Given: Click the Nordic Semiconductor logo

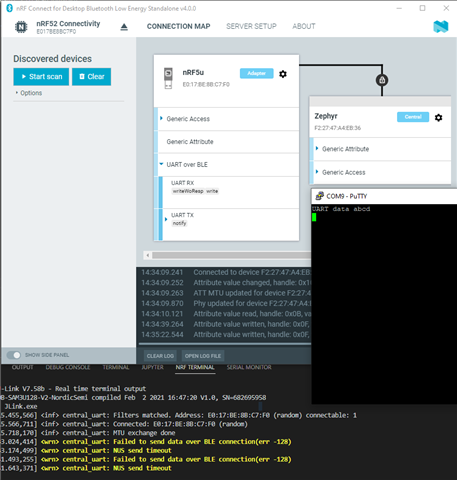Looking at the screenshot, I should (441, 27).
